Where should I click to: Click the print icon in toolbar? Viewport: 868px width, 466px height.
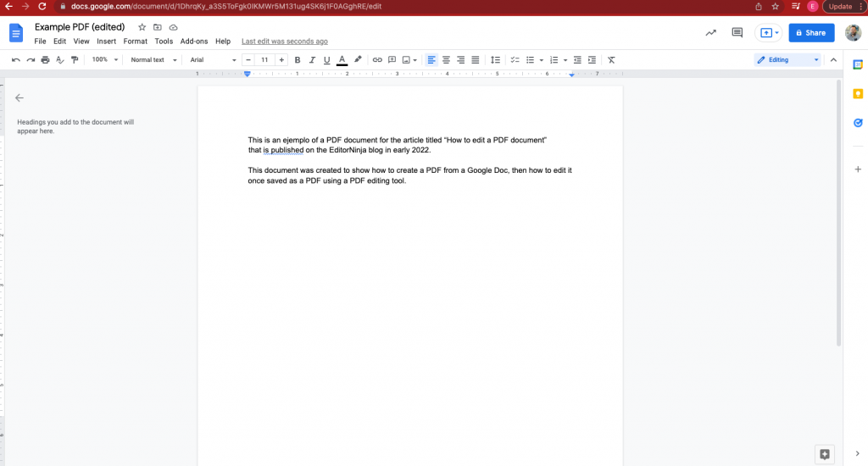[x=46, y=60]
